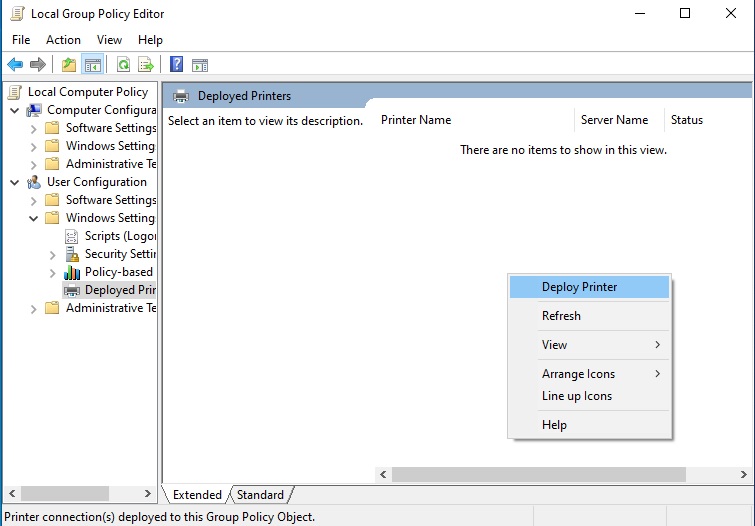Close the Local Group Policy Editor window
The image size is (755, 526).
tap(730, 13)
